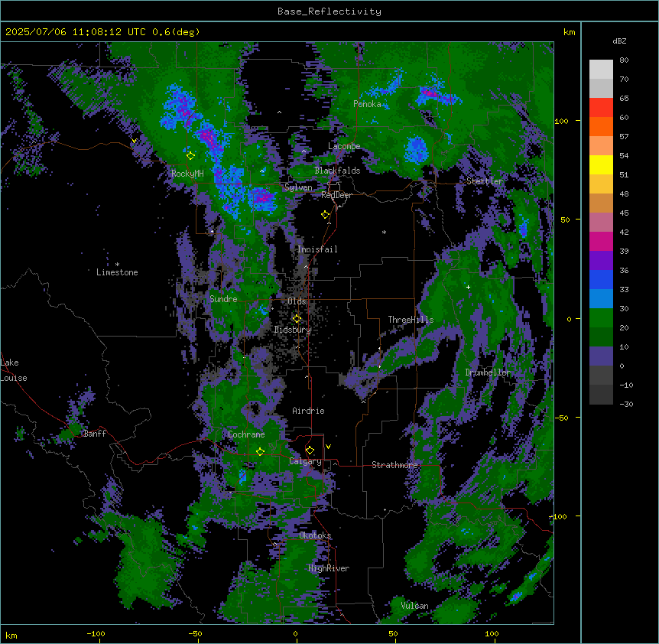
Task: Select the yellow diamond marker above Didsbury
Action: click(x=297, y=319)
